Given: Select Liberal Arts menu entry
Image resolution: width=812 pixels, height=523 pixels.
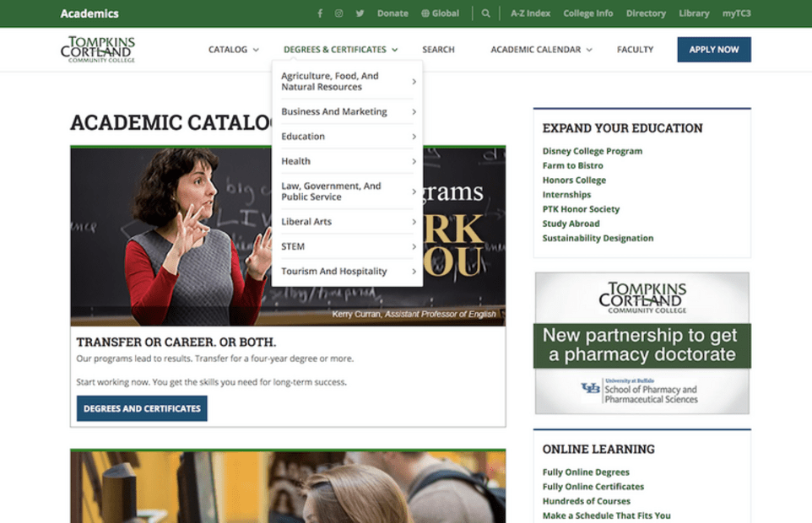Looking at the screenshot, I should (348, 221).
